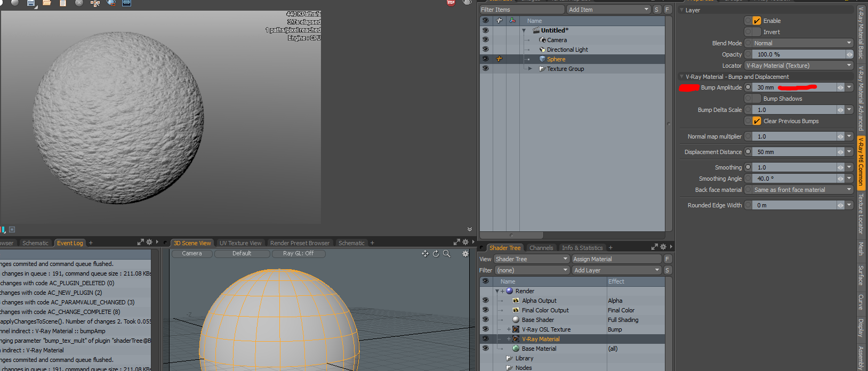Click the V-Ray Material layer icon

pos(516,339)
